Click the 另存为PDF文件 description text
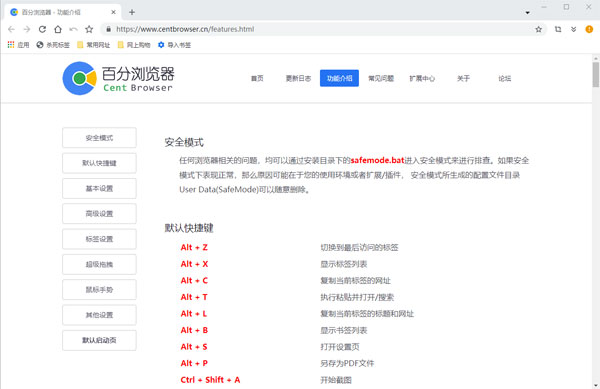This screenshot has height=389, width=600. pyautogui.click(x=347, y=363)
